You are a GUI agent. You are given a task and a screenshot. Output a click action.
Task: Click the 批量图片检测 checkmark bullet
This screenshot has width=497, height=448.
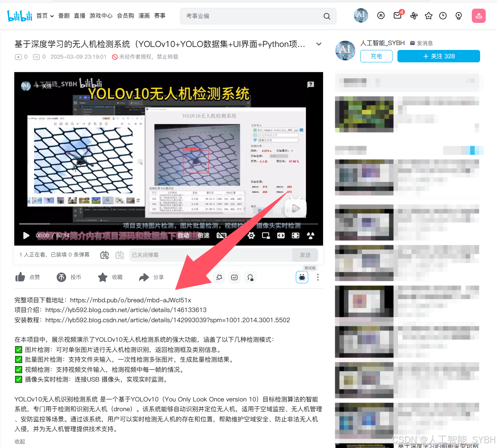18,359
